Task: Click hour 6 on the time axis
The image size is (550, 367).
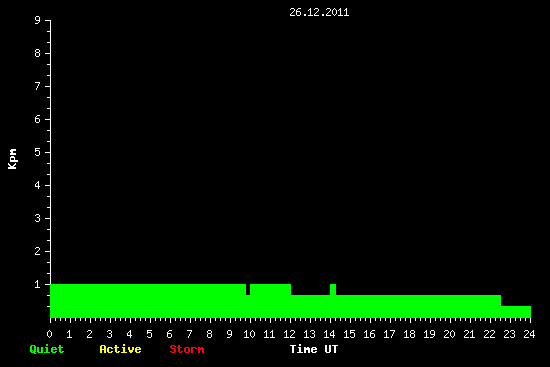Action: tap(169, 334)
